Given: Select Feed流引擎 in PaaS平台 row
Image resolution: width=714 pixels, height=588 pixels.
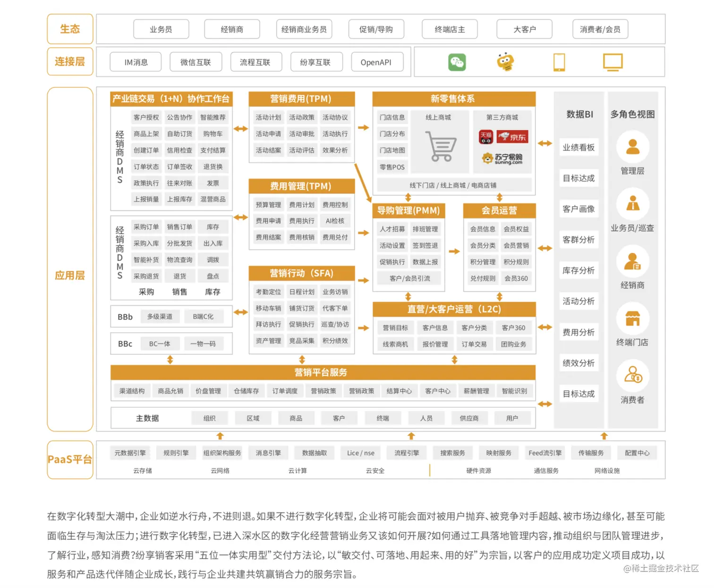Looking at the screenshot, I should [545, 453].
